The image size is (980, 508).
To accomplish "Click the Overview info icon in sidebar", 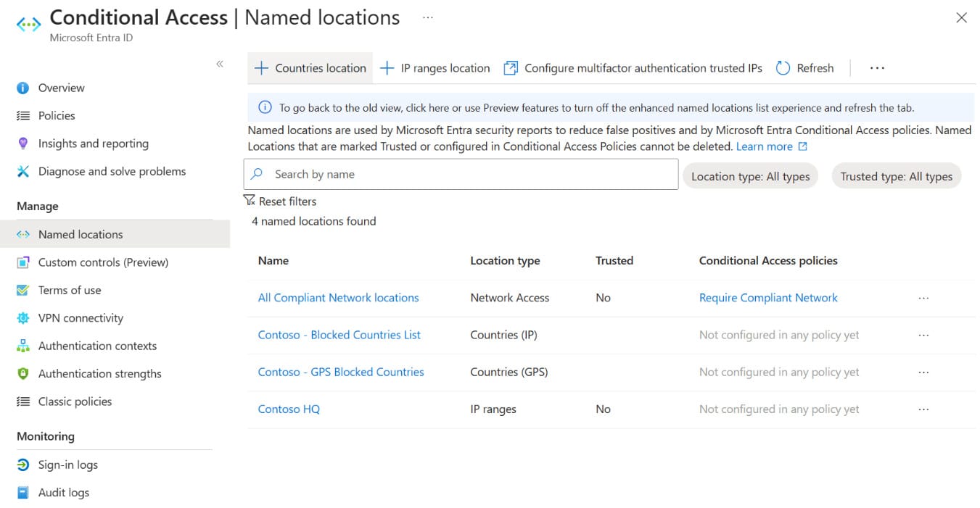I will pos(23,88).
